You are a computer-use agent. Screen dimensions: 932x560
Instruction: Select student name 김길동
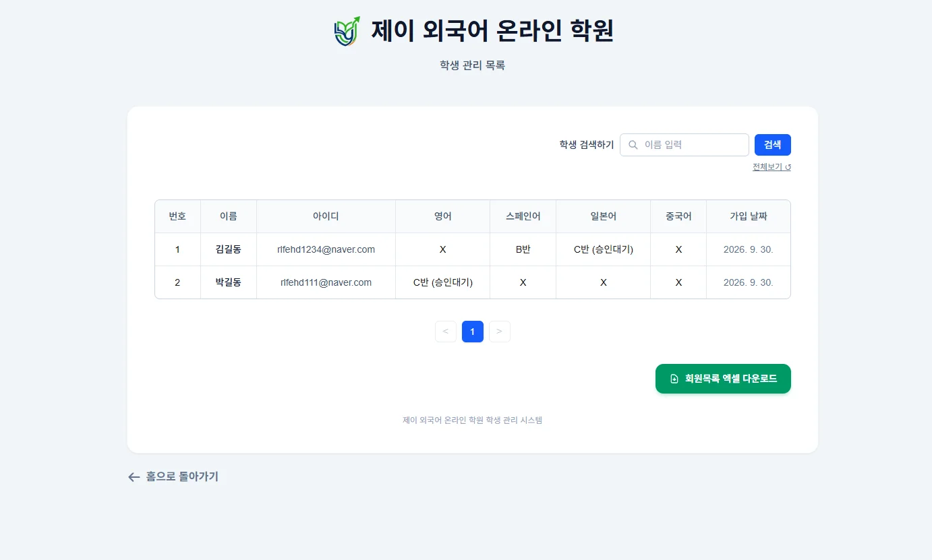click(x=229, y=249)
